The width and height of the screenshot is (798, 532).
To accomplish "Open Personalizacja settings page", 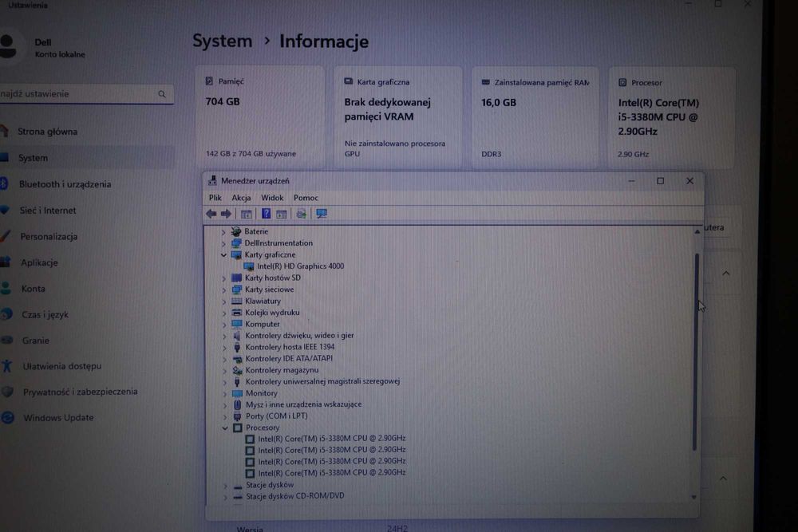I will coord(49,237).
